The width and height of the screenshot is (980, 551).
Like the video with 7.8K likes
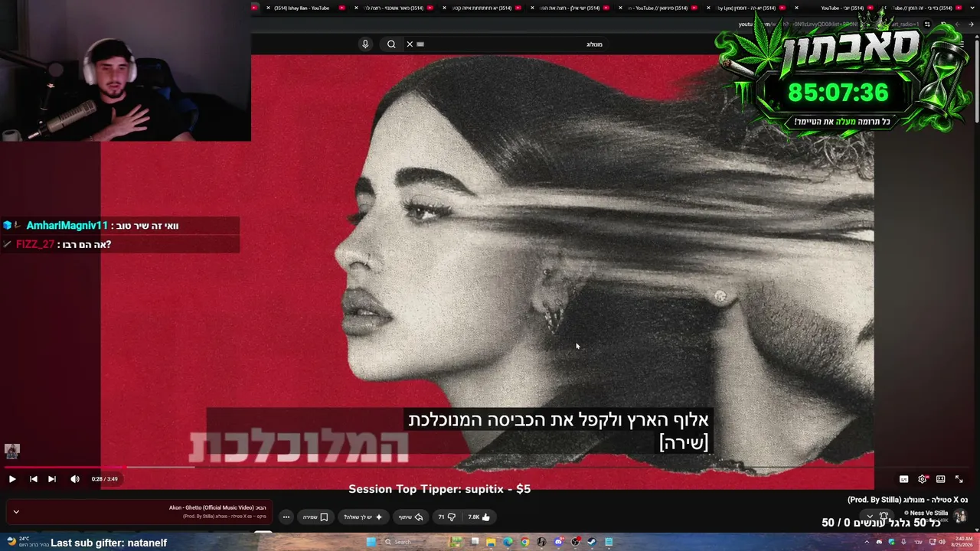(x=479, y=517)
